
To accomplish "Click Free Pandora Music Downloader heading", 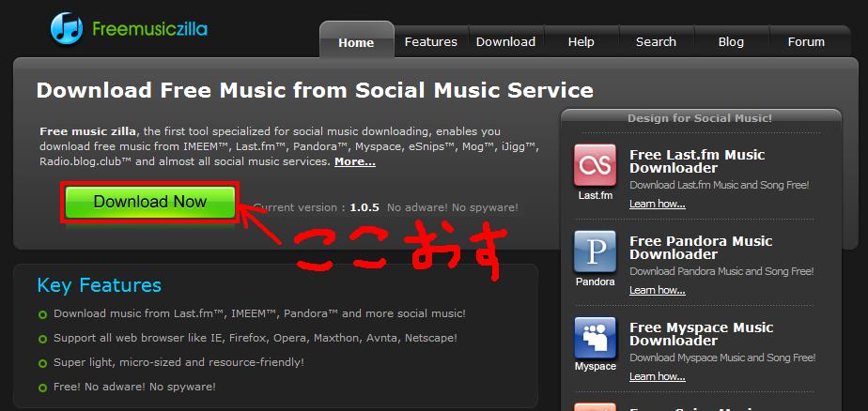I will tap(701, 248).
